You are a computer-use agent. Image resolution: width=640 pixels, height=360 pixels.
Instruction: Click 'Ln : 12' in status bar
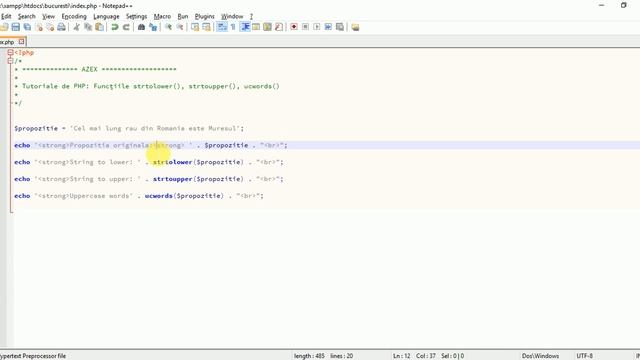[402, 356]
